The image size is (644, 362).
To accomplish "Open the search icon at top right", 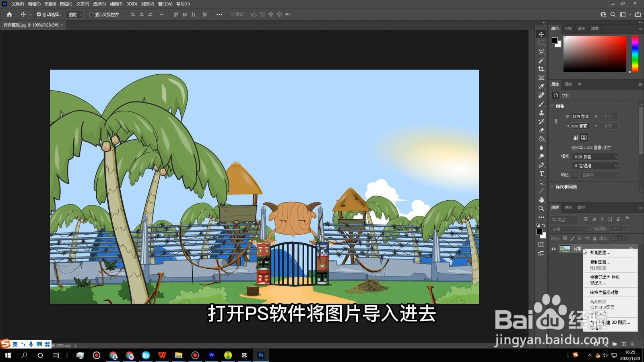I will pyautogui.click(x=613, y=14).
